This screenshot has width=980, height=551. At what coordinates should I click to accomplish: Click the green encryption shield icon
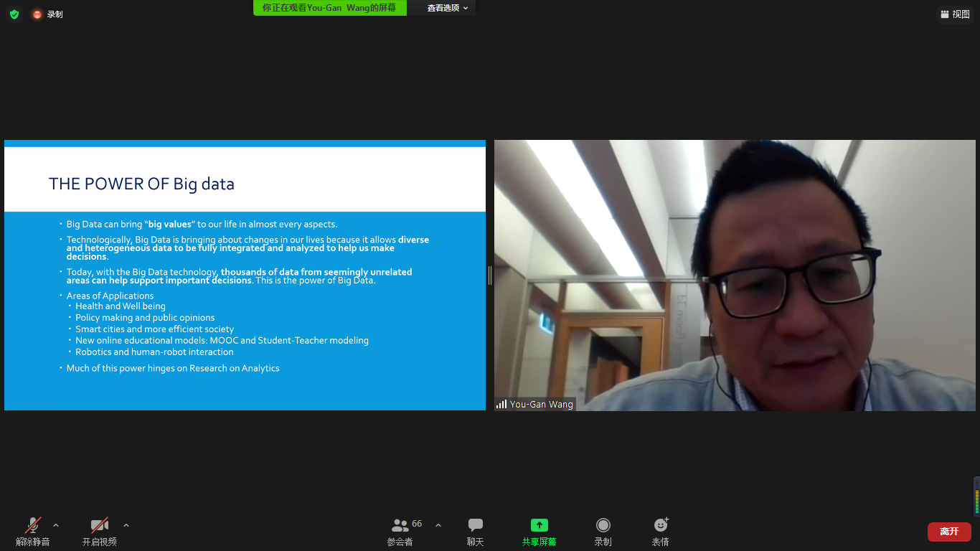pos(14,14)
